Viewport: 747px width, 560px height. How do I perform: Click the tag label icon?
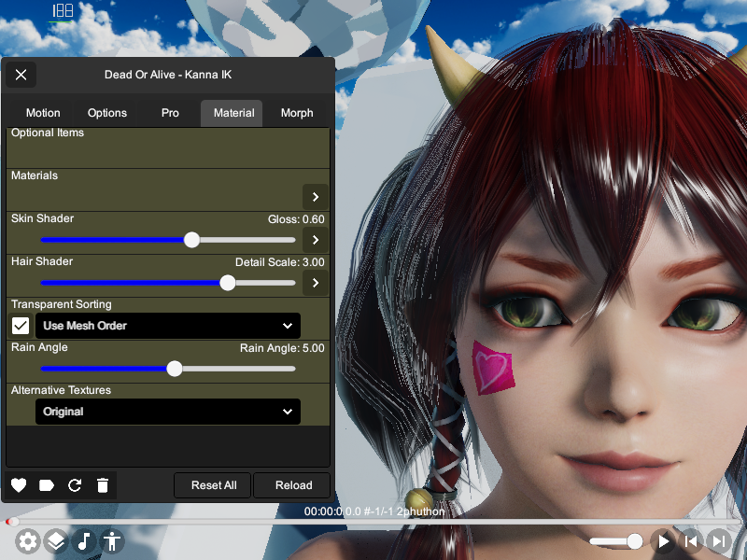click(46, 485)
